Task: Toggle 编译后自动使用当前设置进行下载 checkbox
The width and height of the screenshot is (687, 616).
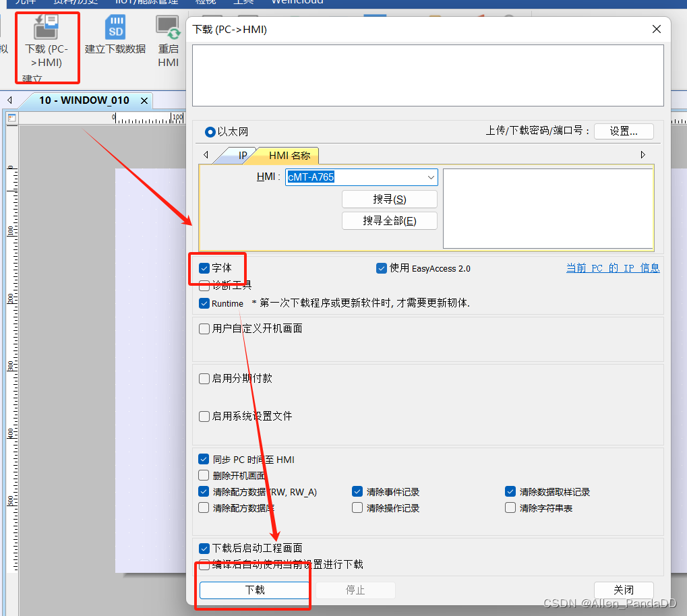Action: click(x=204, y=565)
